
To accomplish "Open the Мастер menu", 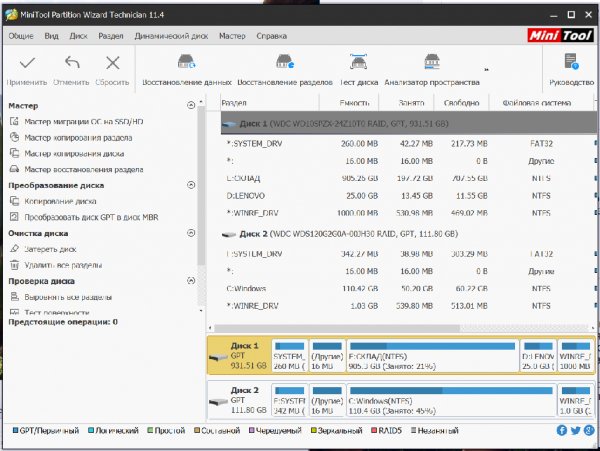I will point(232,36).
